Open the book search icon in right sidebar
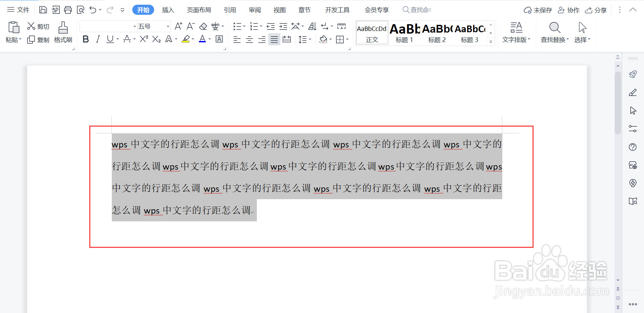 [x=633, y=201]
